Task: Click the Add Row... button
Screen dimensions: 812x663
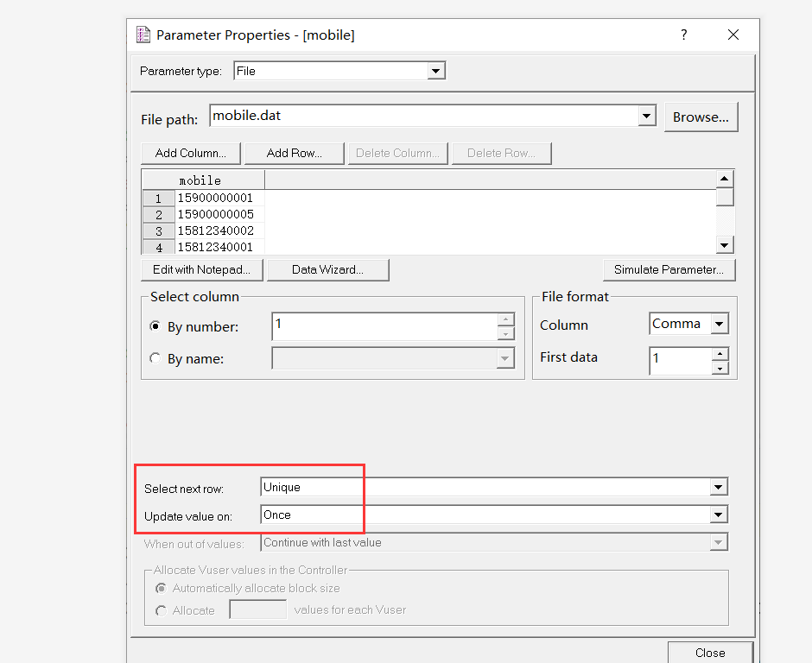Action: [x=294, y=154]
